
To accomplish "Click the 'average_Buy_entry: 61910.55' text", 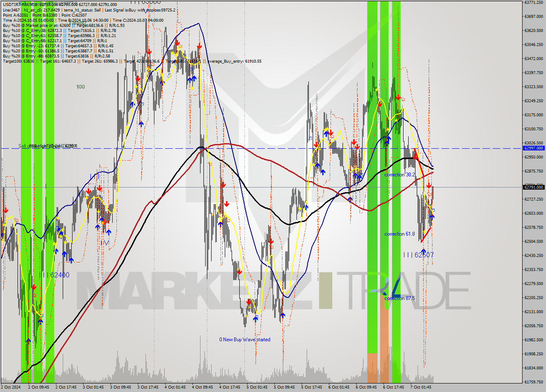I will [x=234, y=61].
